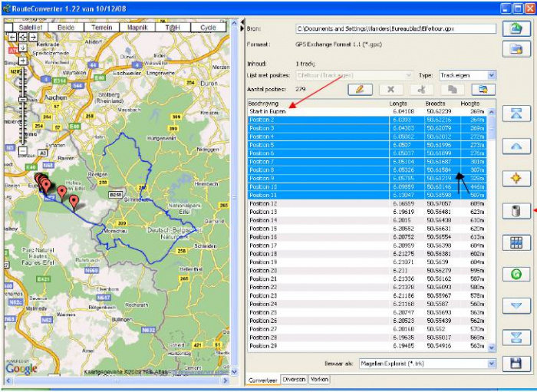
Task: Switch to the Diversen tab
Action: 294,380
